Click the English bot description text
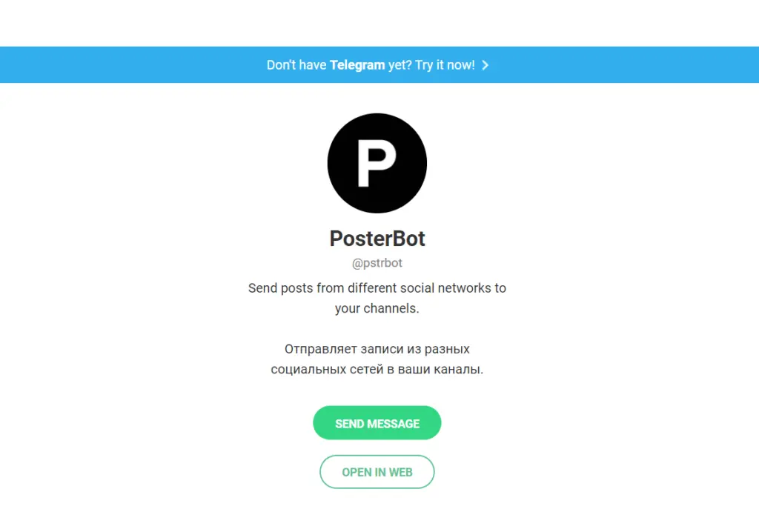This screenshot has width=759, height=532. coord(377,298)
